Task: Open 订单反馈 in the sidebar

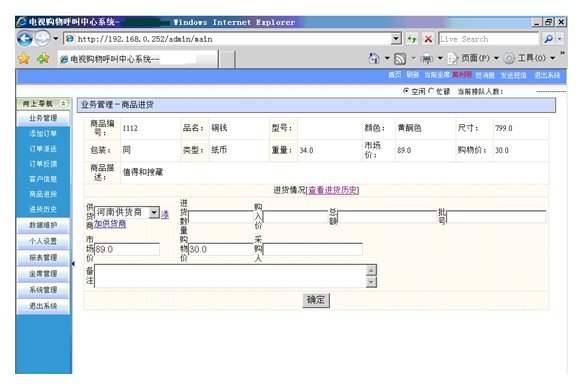Action: (43, 164)
